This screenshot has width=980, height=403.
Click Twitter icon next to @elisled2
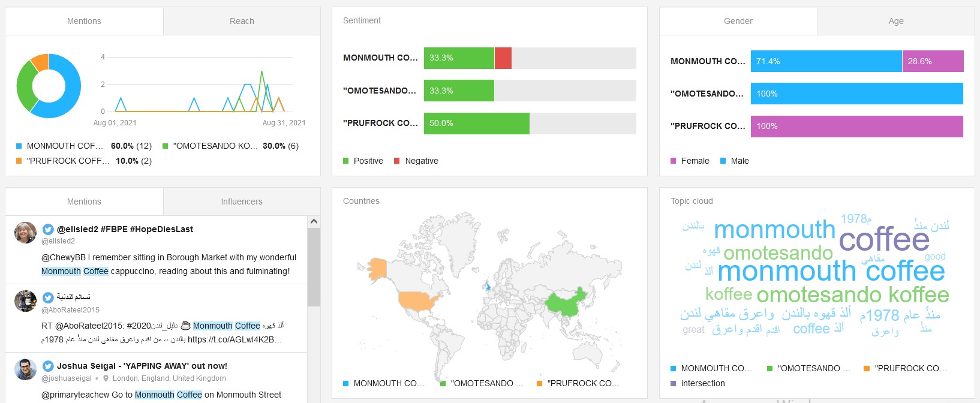[48, 229]
